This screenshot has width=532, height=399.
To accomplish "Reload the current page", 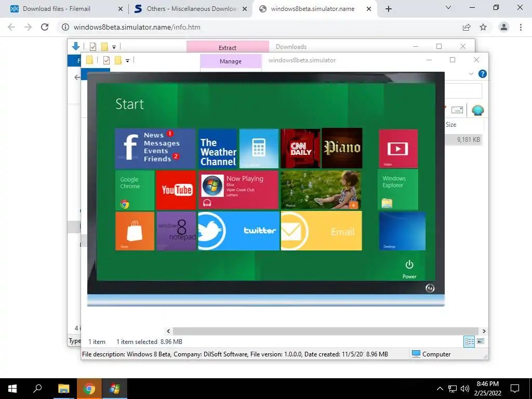I will pos(45,27).
